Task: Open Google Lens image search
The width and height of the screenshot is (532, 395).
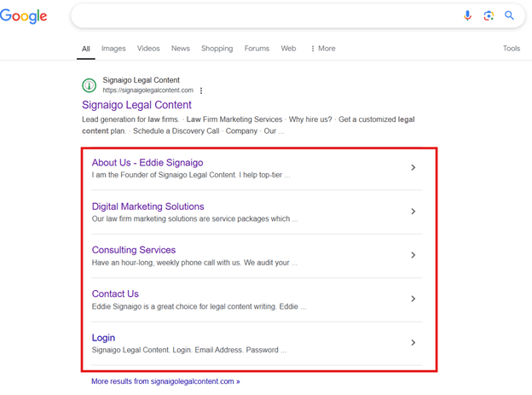Action: click(489, 15)
